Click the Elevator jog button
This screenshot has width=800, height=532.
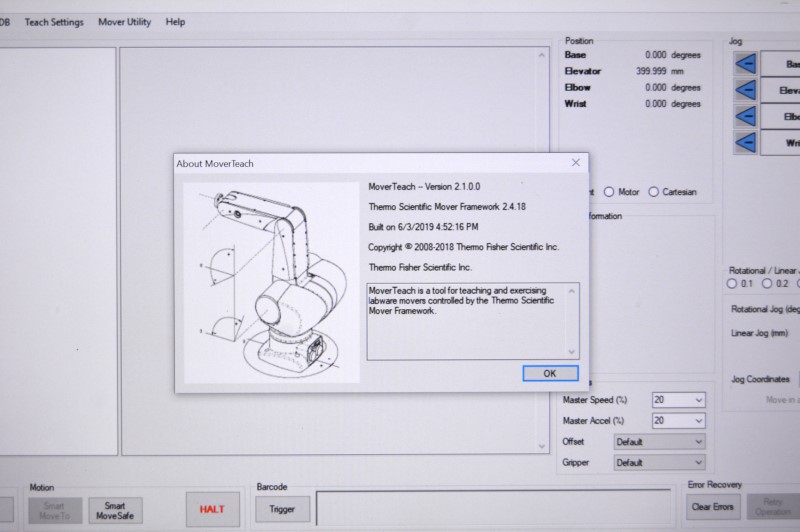point(781,90)
